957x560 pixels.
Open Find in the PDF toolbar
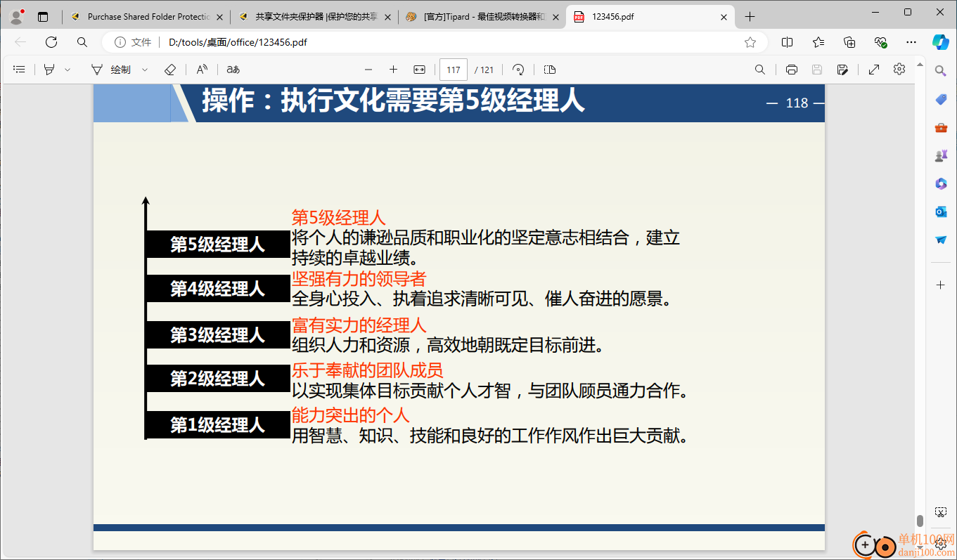(760, 70)
